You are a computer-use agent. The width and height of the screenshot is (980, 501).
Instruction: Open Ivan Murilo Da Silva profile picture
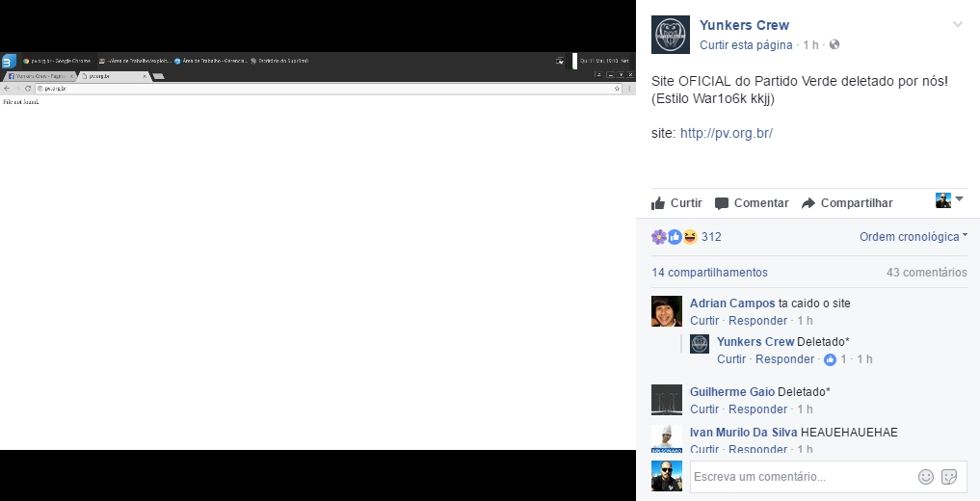coord(667,438)
